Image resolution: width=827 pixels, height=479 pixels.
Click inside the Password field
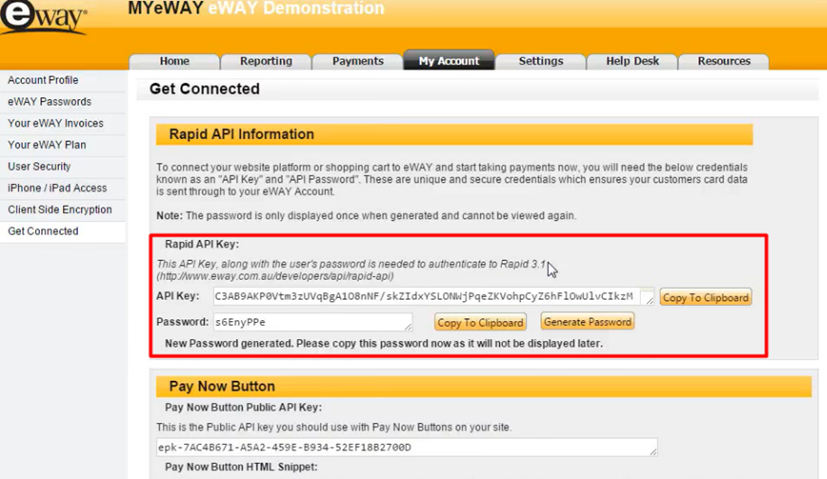(x=313, y=322)
